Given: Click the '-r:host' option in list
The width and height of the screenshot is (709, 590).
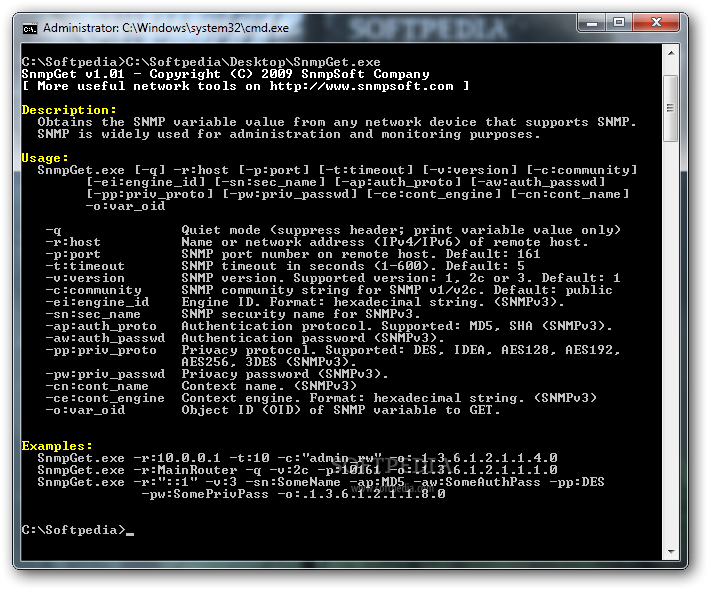Looking at the screenshot, I should coord(72,242).
